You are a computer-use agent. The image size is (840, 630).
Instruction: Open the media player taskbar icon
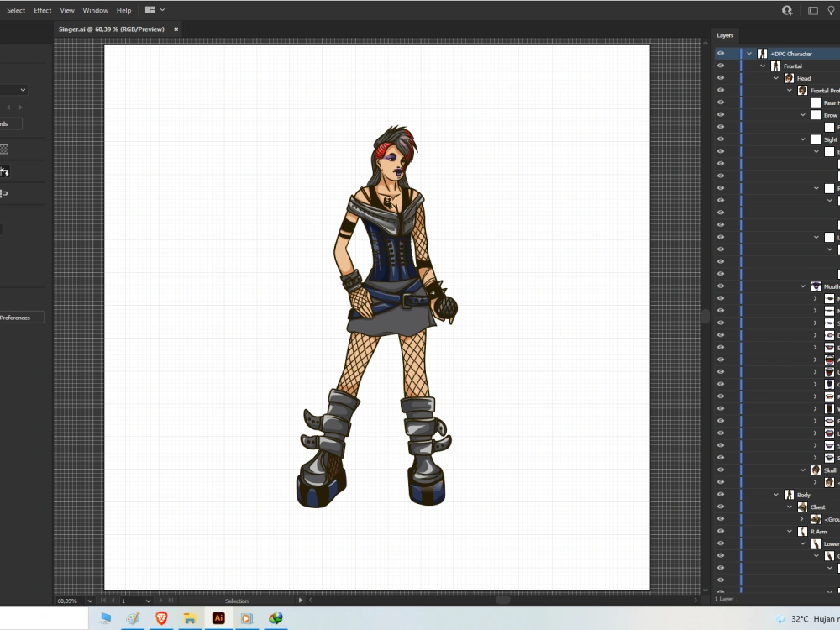246,618
